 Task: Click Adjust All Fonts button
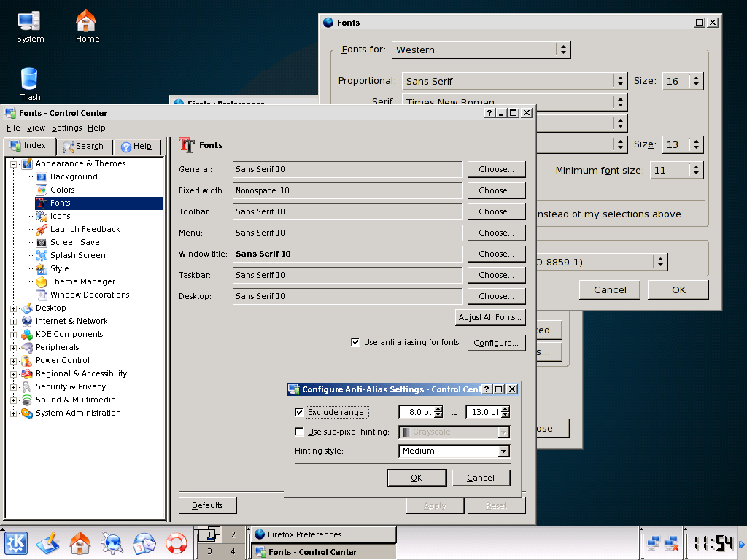pos(490,317)
